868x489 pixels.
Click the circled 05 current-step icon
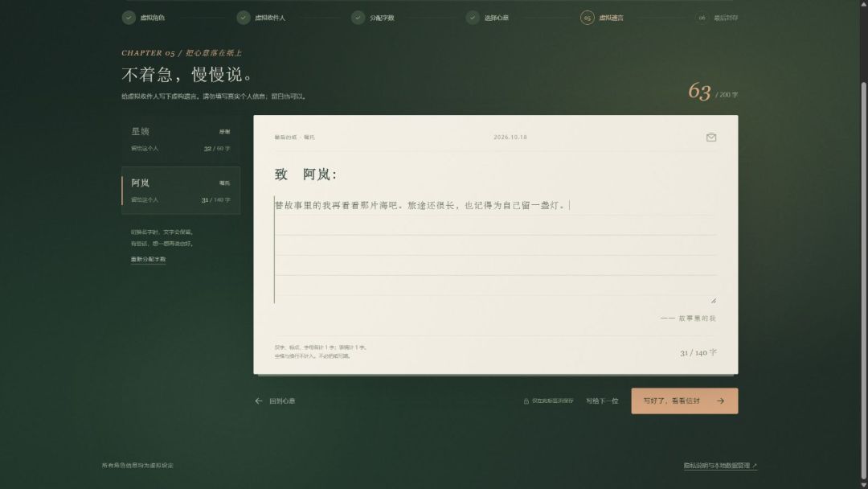587,18
